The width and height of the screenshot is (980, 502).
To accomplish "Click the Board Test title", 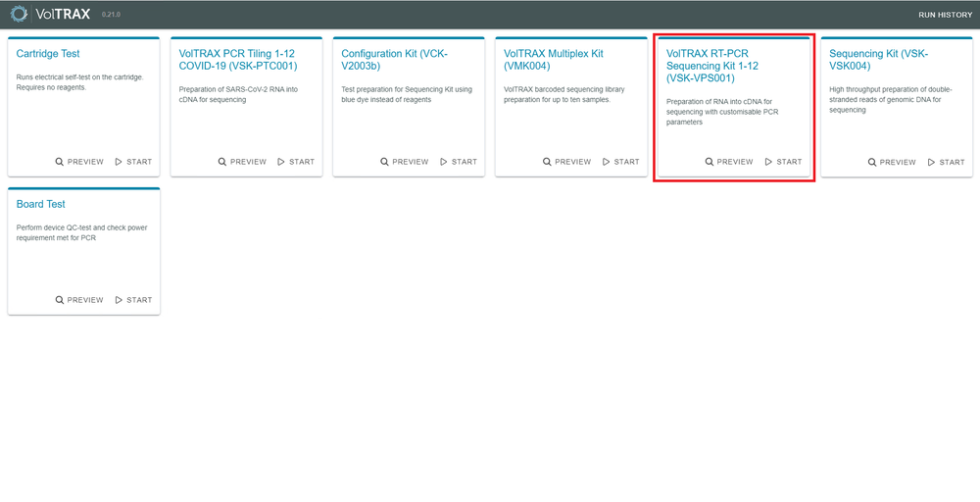I will point(40,204).
